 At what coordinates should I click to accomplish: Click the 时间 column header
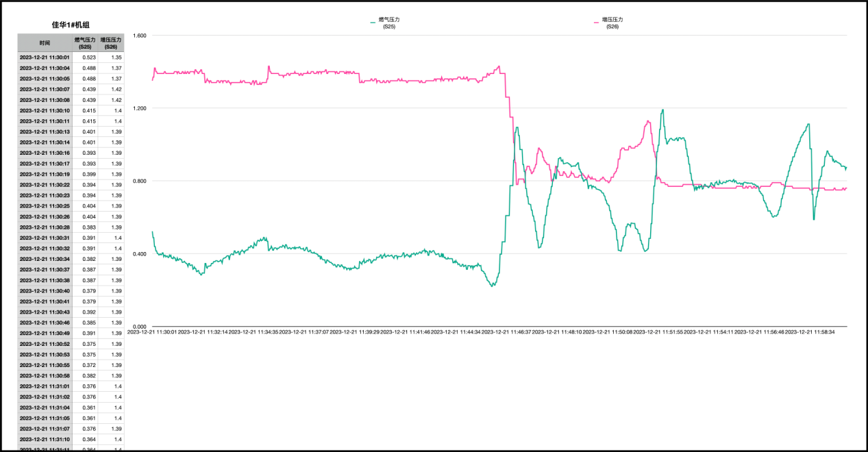pyautogui.click(x=45, y=42)
